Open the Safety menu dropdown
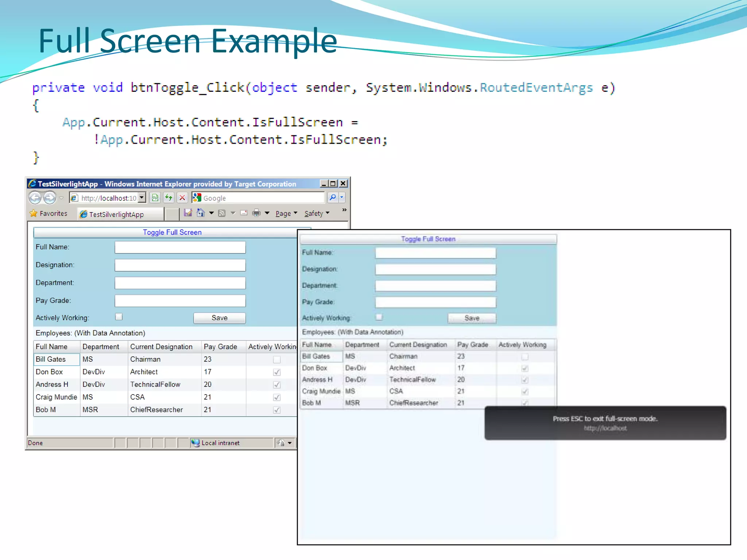The width and height of the screenshot is (747, 560). [x=317, y=213]
